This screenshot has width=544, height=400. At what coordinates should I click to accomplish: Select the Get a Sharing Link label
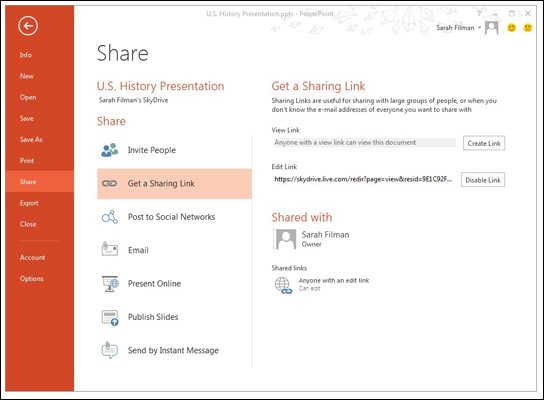click(161, 184)
